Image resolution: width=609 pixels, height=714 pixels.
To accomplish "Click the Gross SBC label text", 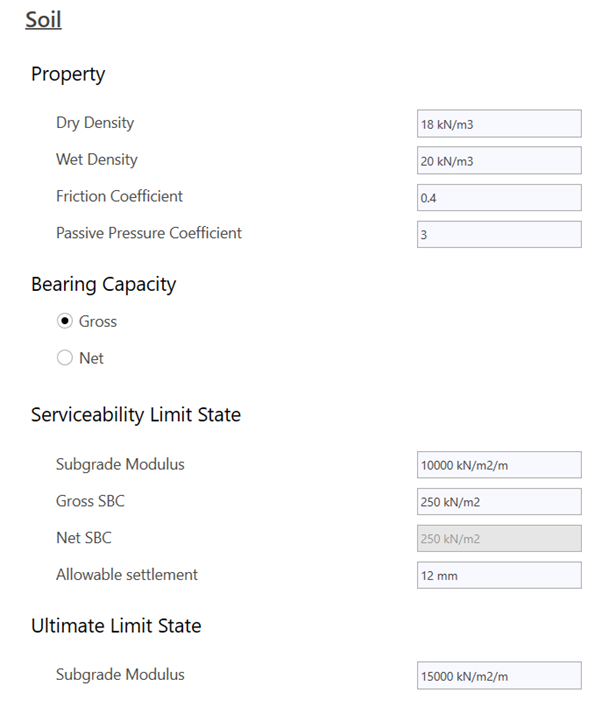I will 91,501.
